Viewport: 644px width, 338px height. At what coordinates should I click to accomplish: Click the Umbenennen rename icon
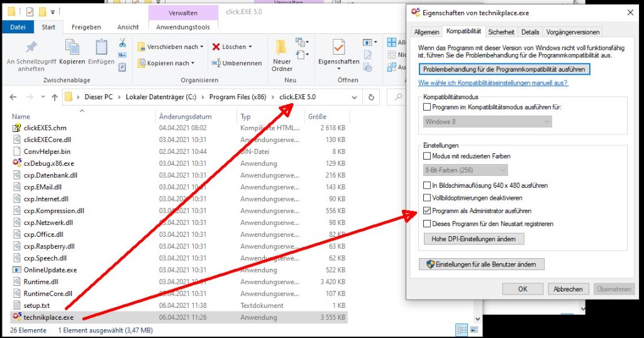(216, 63)
